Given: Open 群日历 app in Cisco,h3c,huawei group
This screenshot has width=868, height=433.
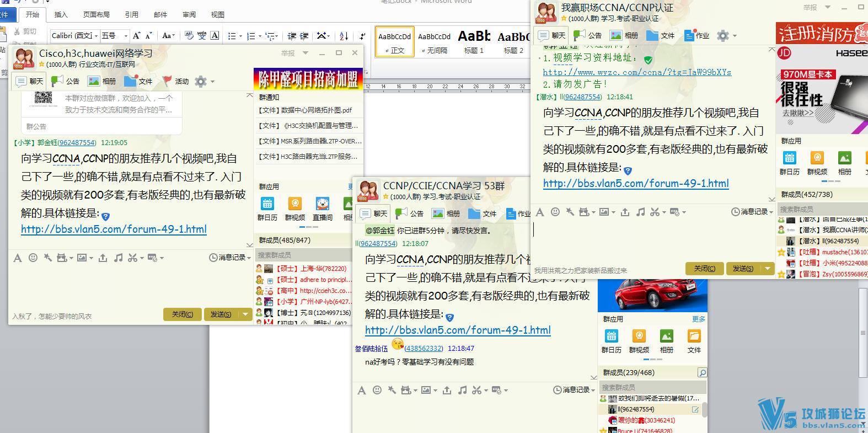Looking at the screenshot, I should coord(267,209).
